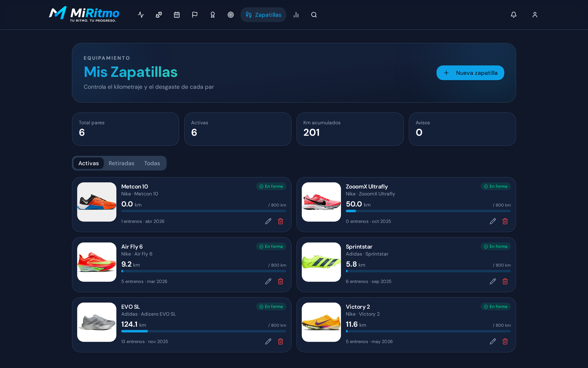
Task: Click "1 entrenos · abr 2026" text
Action: click(143, 221)
